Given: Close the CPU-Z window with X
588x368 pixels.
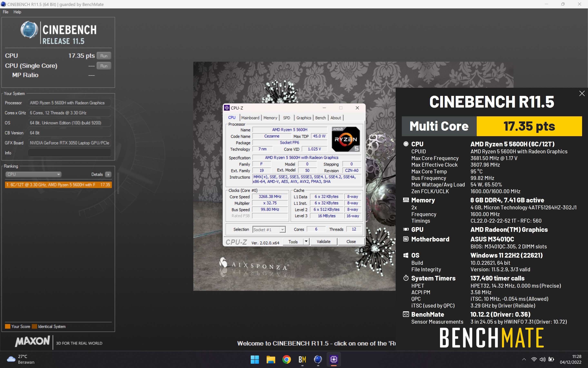Looking at the screenshot, I should (357, 108).
